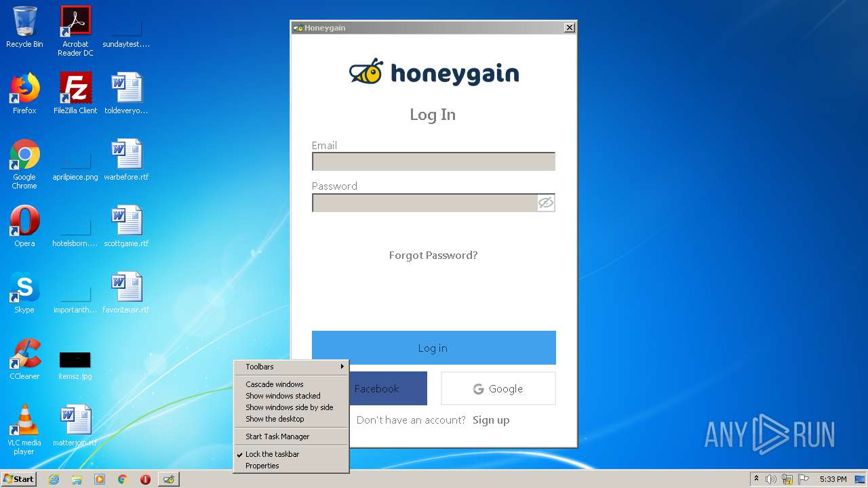868x488 pixels.
Task: Select the sundaytest desktop file
Action: click(126, 31)
